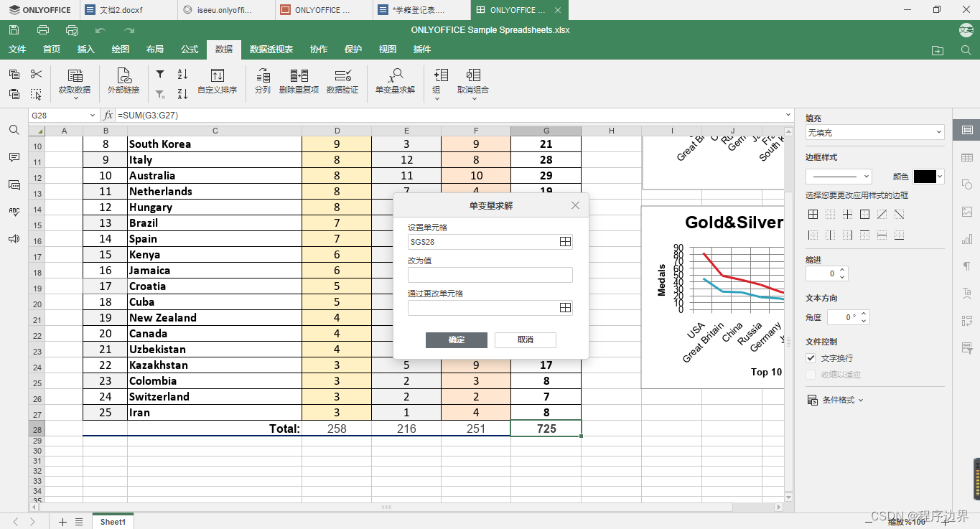The height and width of the screenshot is (529, 980).
Task: Pick range selector for 设置单元格 field
Action: pyautogui.click(x=565, y=242)
